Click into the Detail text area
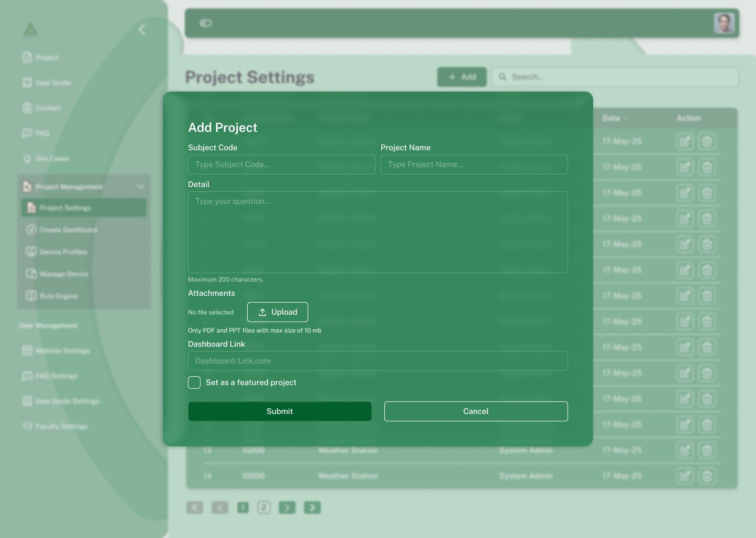The width and height of the screenshot is (756, 538). click(378, 232)
